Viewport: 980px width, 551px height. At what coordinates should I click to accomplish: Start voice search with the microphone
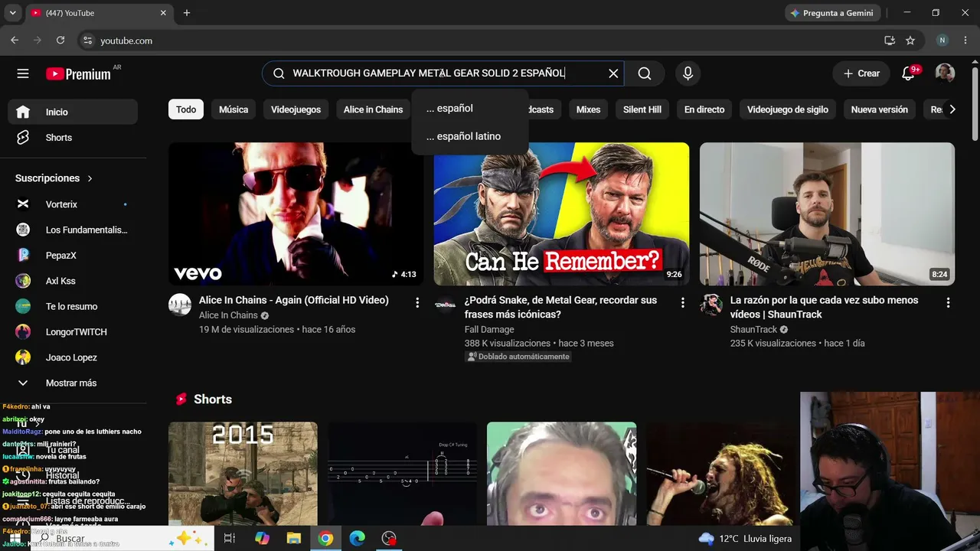tap(688, 73)
